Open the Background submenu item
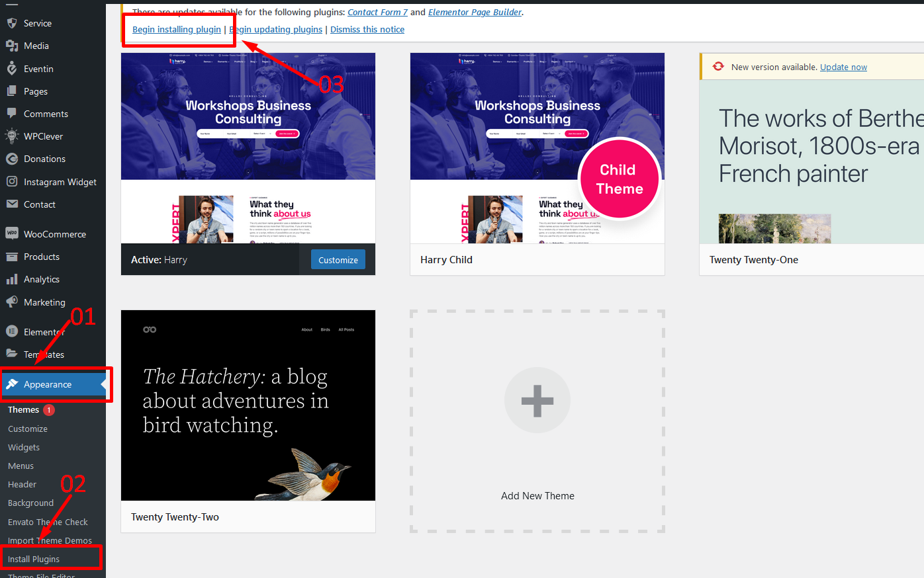This screenshot has height=578, width=924. 30,503
